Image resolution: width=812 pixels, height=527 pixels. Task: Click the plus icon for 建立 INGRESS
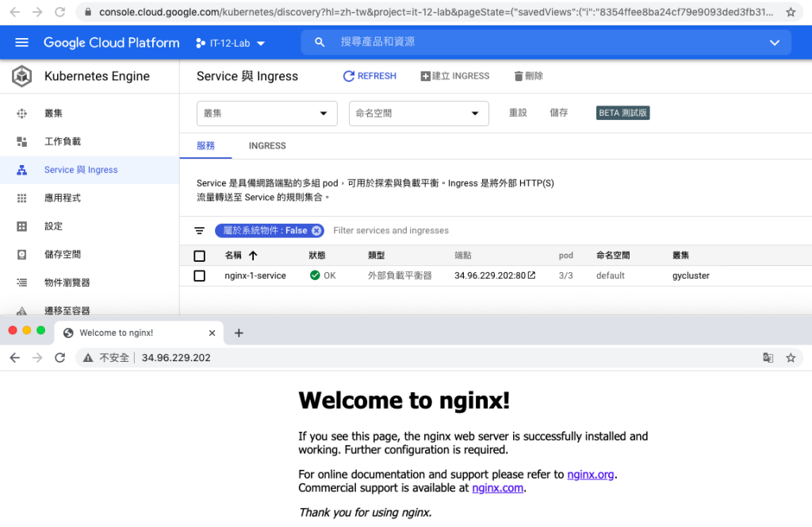[425, 76]
